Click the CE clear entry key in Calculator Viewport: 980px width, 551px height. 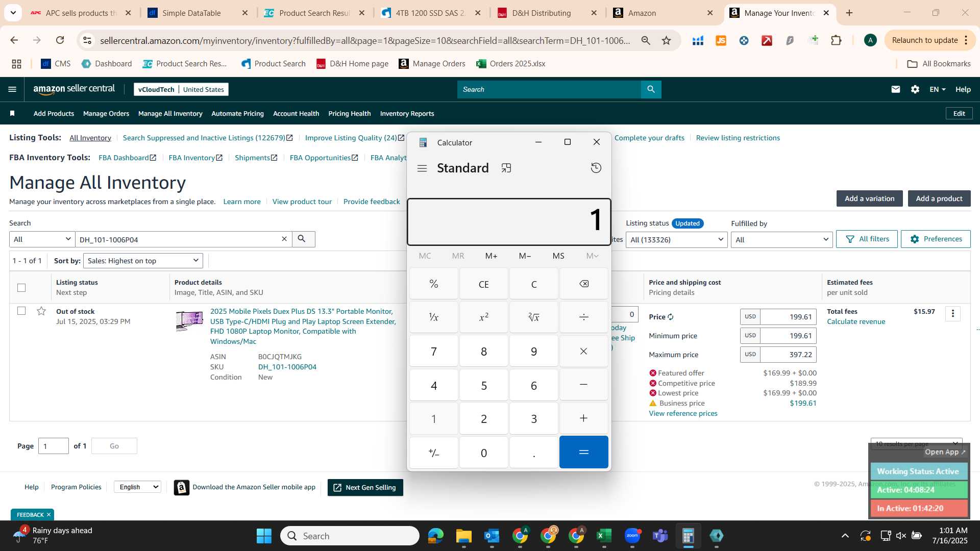pos(484,284)
